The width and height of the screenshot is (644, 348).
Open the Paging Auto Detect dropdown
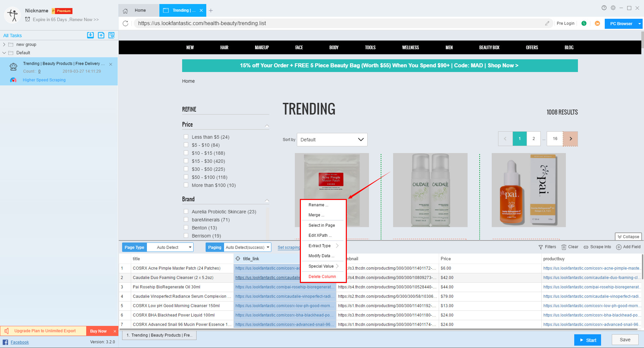tap(248, 248)
